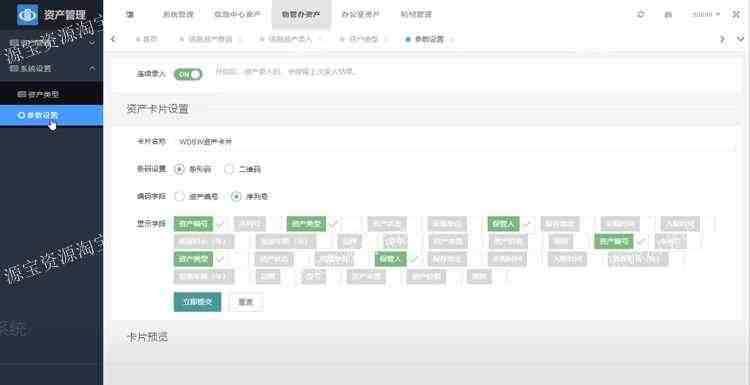The height and width of the screenshot is (385, 750).
Task: Toggle the sidebar collapse icon in header
Action: (x=130, y=14)
